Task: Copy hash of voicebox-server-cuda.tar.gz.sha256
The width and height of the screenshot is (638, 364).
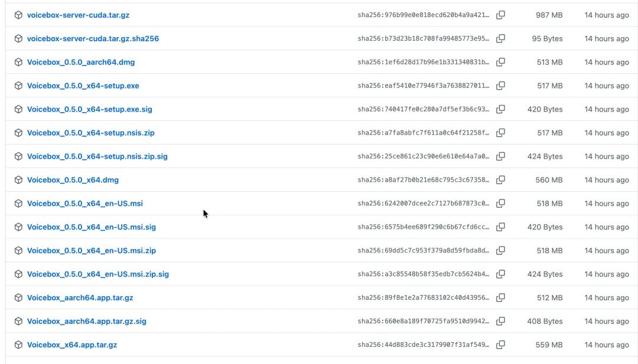Action: [500, 38]
